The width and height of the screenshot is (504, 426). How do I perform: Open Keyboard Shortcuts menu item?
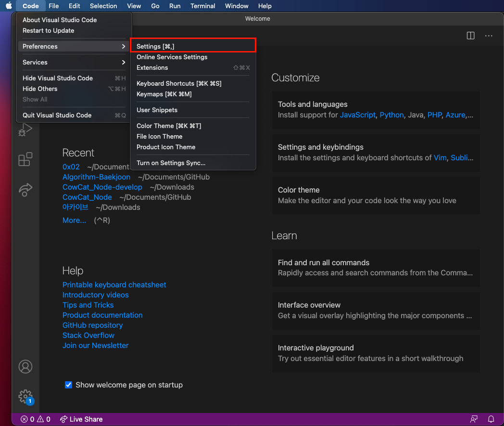pyautogui.click(x=193, y=83)
